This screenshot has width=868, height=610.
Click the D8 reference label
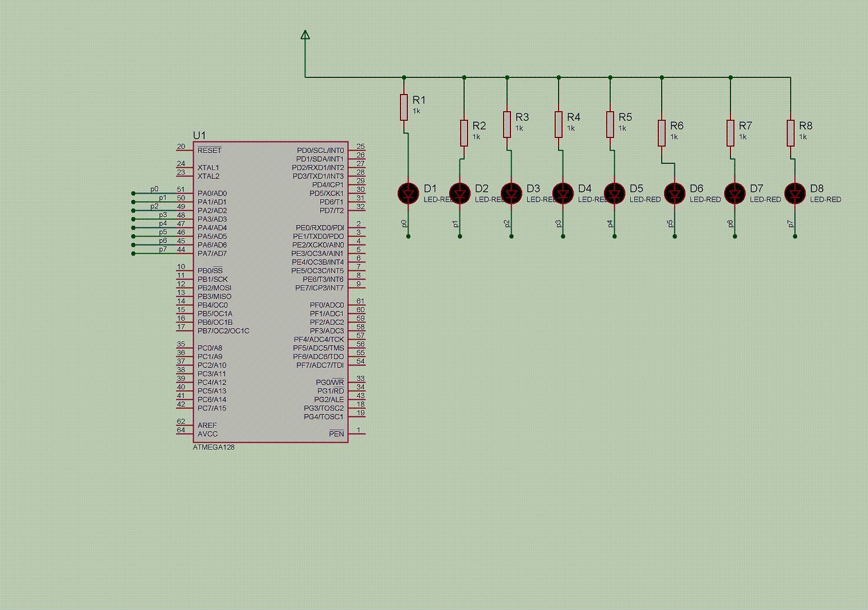click(x=817, y=188)
